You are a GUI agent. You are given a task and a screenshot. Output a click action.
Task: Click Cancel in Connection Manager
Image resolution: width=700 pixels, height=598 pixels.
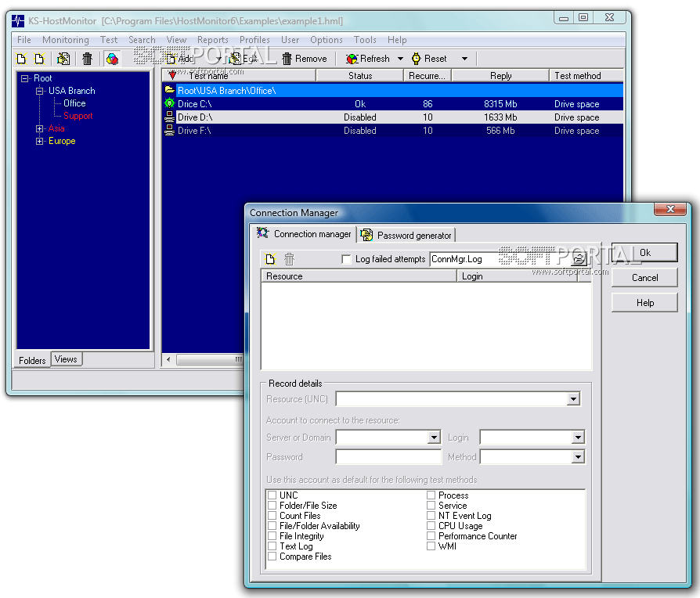pyautogui.click(x=644, y=278)
